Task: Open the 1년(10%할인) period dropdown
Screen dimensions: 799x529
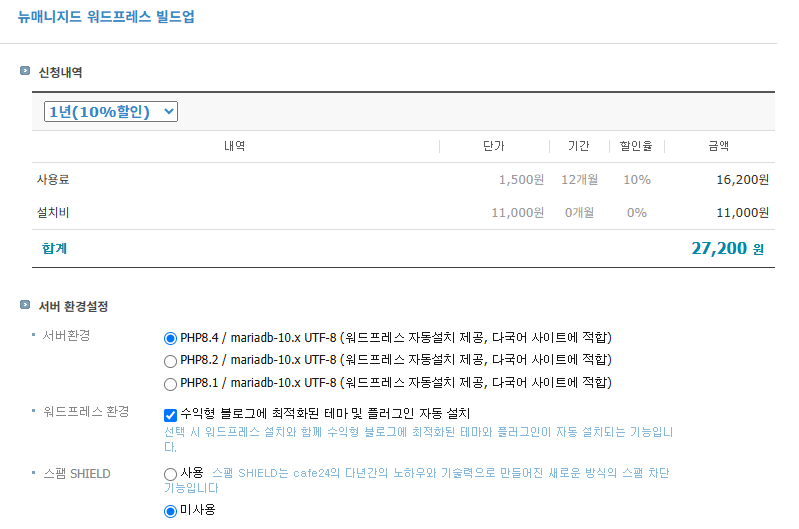Action: [111, 111]
